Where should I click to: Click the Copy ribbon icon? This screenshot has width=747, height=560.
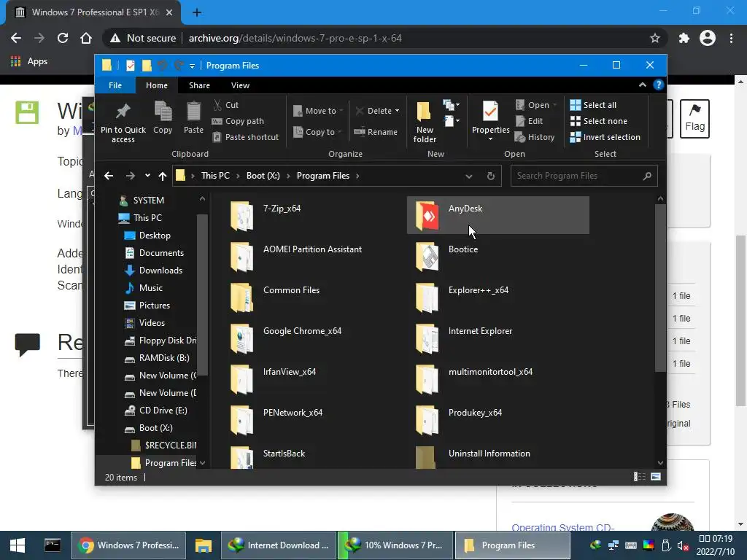coord(163,117)
